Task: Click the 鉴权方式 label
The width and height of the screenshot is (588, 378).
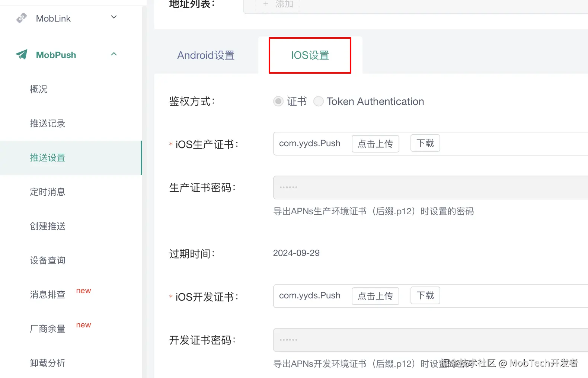Action: (x=192, y=101)
